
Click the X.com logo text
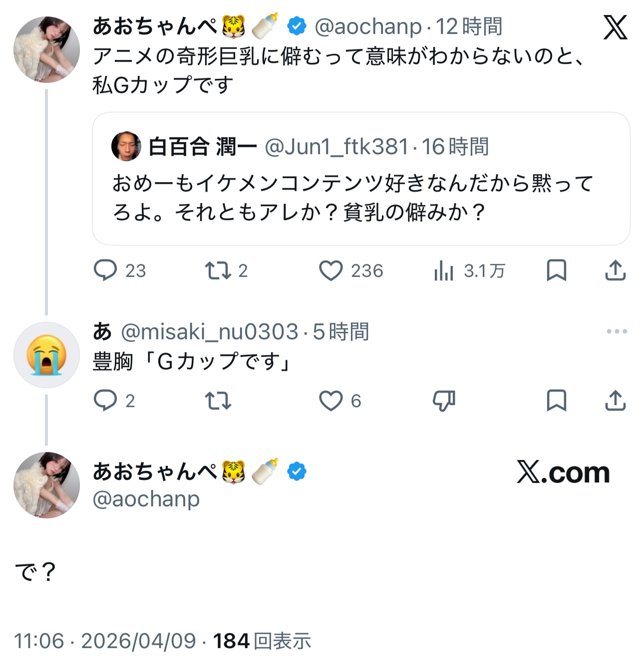[563, 472]
